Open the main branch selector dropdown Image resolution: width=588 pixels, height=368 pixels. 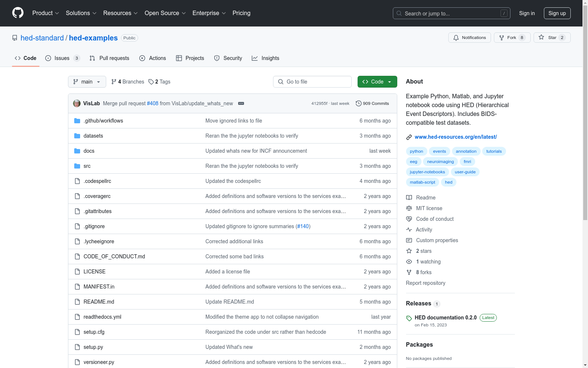pyautogui.click(x=87, y=82)
